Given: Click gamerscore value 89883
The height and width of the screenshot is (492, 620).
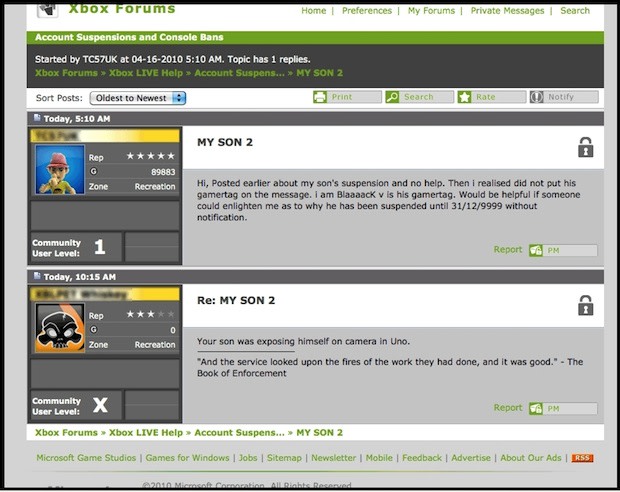Looking at the screenshot, I should tap(163, 172).
